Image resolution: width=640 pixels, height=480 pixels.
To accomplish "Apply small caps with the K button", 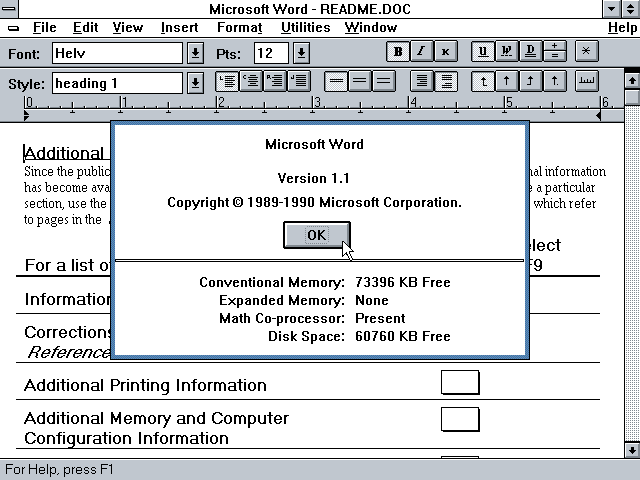I will [x=445, y=52].
